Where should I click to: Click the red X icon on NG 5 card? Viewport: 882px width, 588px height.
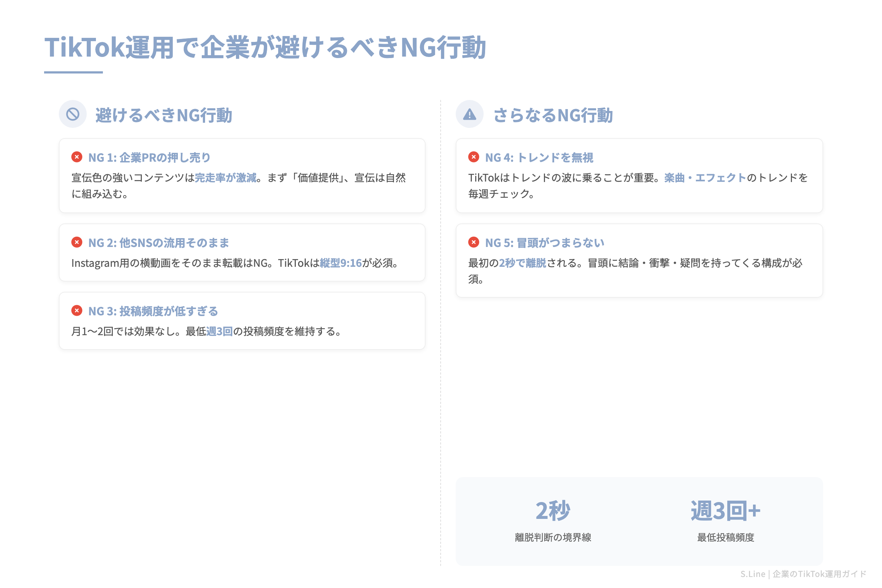click(x=475, y=243)
